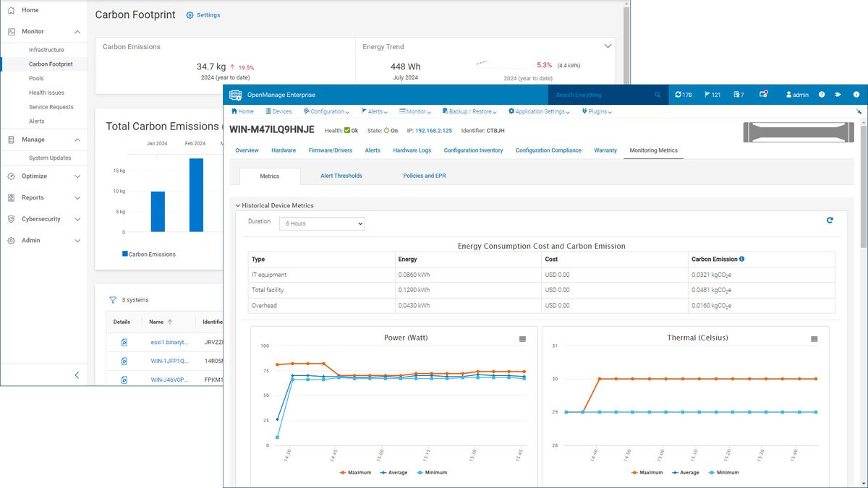The image size is (868, 488).
Task: Open the Thermal chart hamburger menu
Action: [814, 339]
